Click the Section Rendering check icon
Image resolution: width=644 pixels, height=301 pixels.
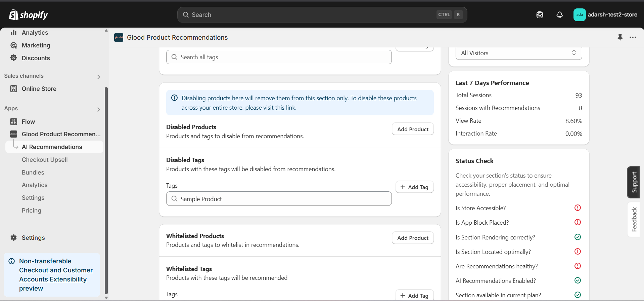[578, 237]
